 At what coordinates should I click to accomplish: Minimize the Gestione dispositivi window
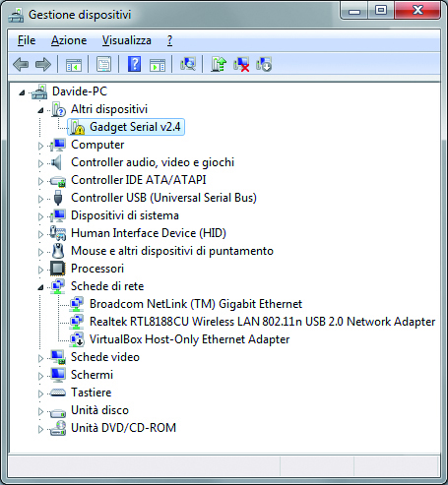[x=354, y=11]
